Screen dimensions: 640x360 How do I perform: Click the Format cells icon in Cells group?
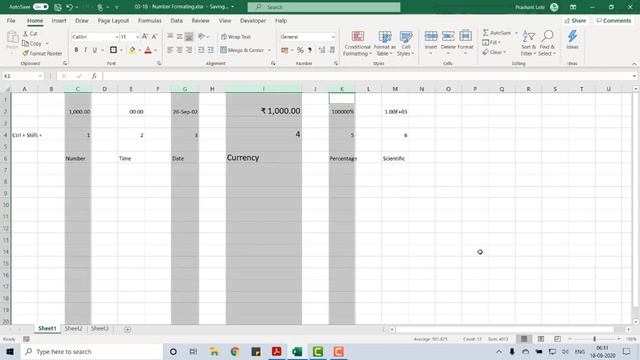coord(465,36)
